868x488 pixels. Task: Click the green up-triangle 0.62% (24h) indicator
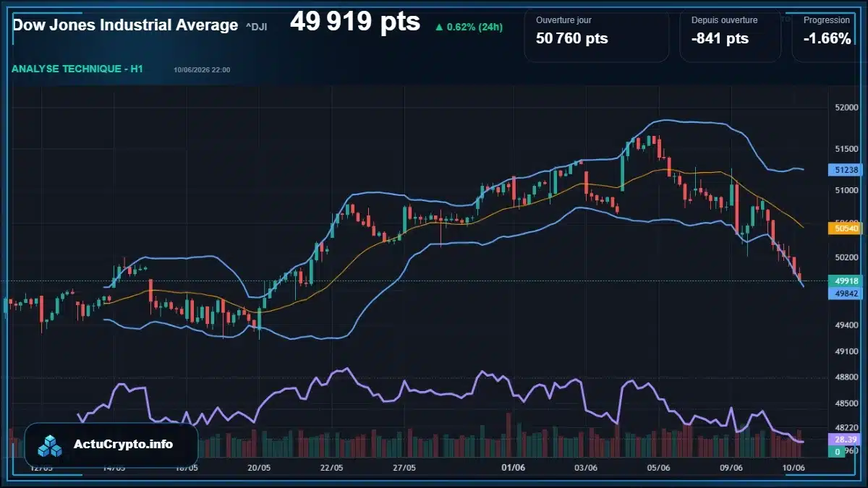coord(469,27)
